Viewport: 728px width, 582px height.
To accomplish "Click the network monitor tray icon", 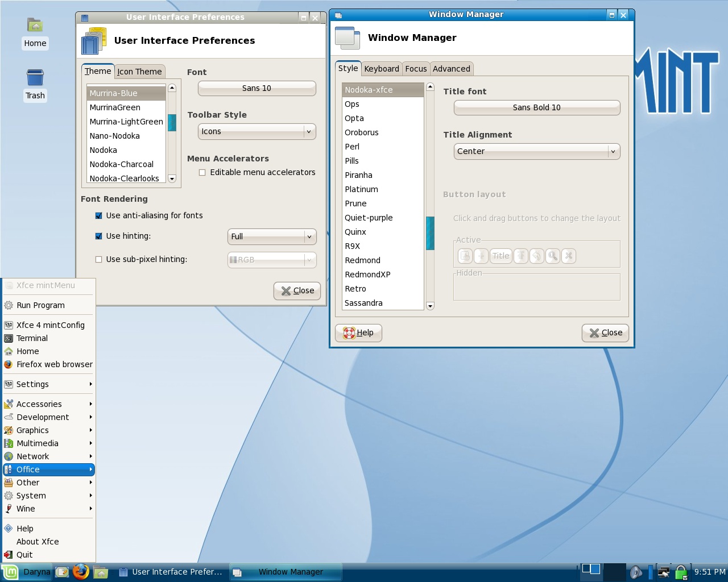I will (663, 572).
